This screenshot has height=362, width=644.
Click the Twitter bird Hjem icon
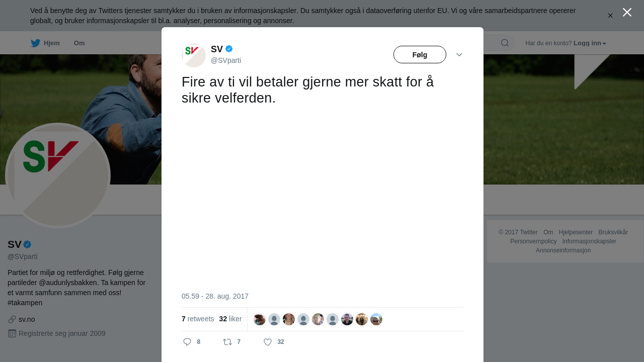pos(35,43)
